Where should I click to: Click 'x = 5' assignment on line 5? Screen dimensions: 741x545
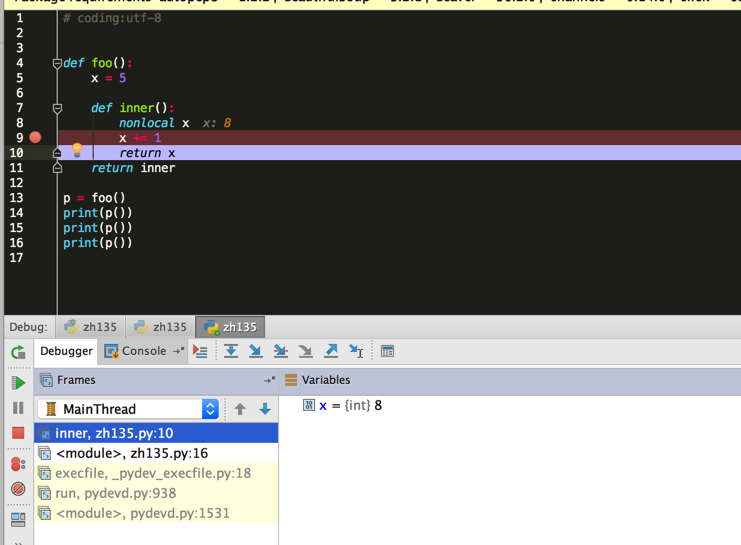tap(109, 78)
